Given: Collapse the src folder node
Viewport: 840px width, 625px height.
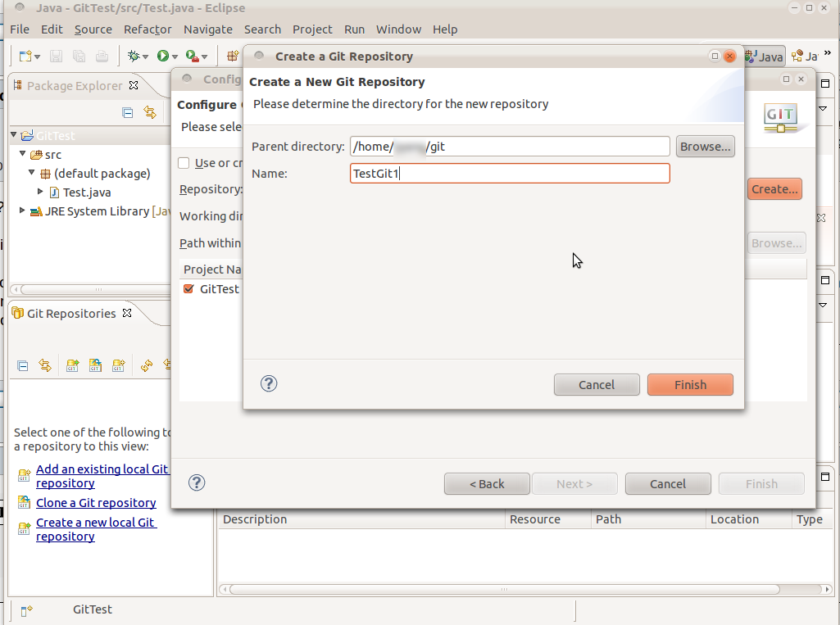Looking at the screenshot, I should (x=22, y=153).
